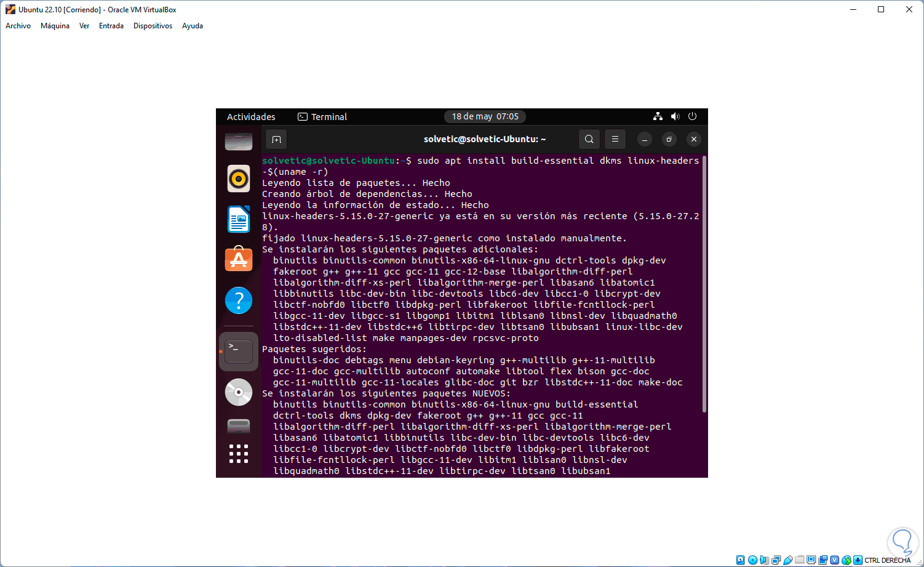Open the clock showing 18 de may 07:05
This screenshot has width=924, height=567.
pos(485,116)
